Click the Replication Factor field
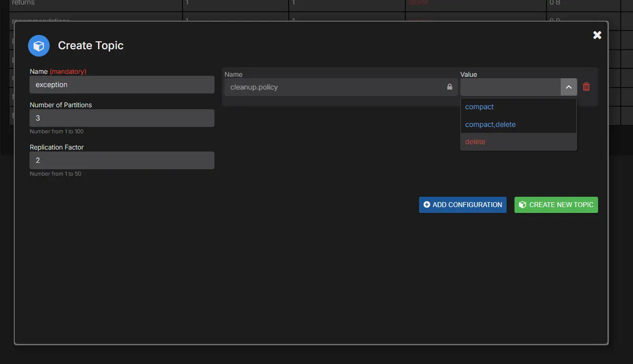Image resolution: width=633 pixels, height=364 pixels. click(121, 160)
